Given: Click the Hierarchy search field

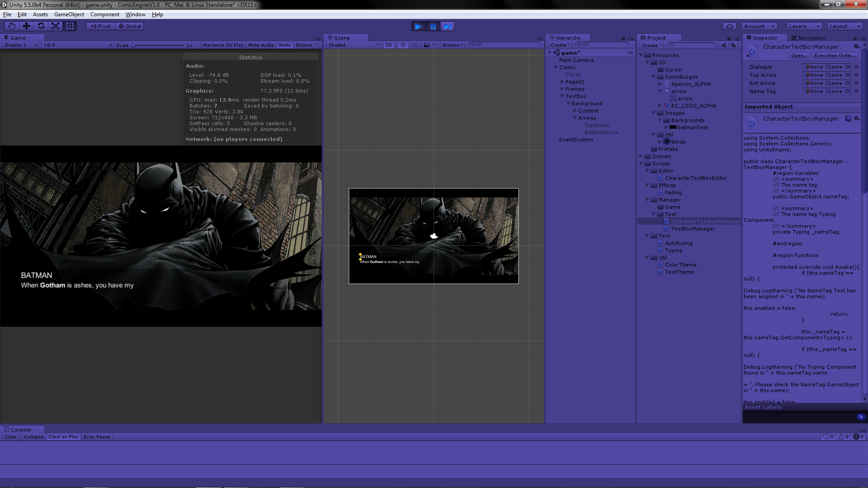Looking at the screenshot, I should pyautogui.click(x=602, y=45).
